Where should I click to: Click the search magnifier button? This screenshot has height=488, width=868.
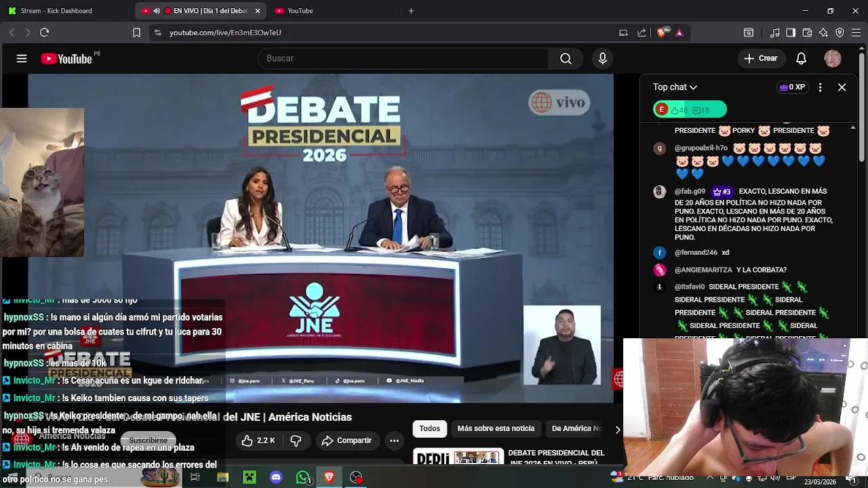[566, 59]
